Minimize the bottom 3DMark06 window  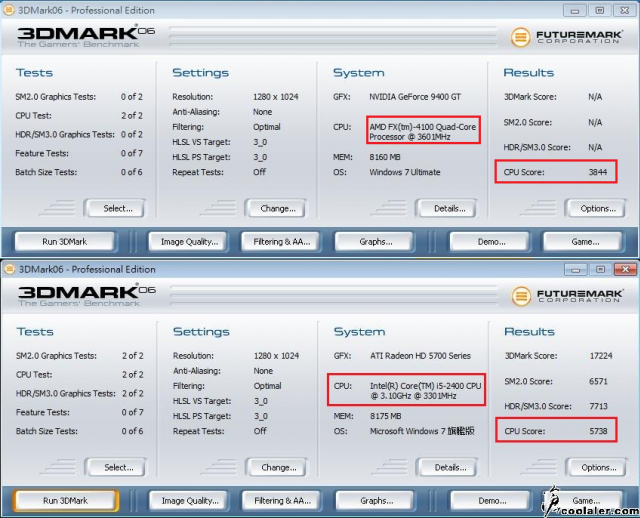point(576,269)
